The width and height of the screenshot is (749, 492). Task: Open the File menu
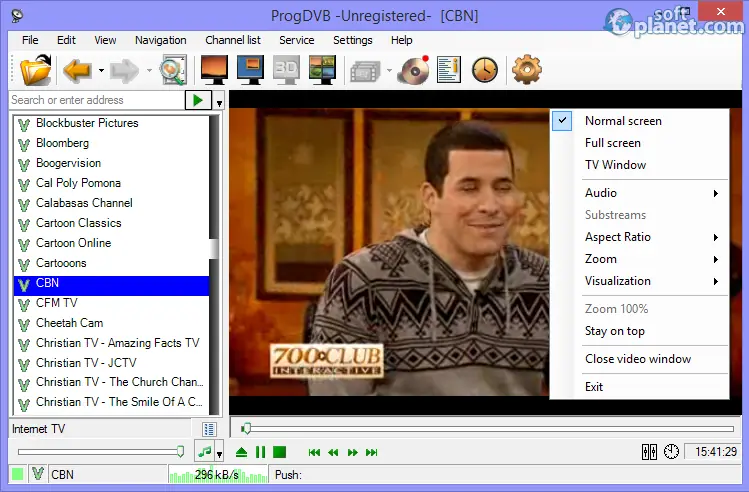pos(30,40)
